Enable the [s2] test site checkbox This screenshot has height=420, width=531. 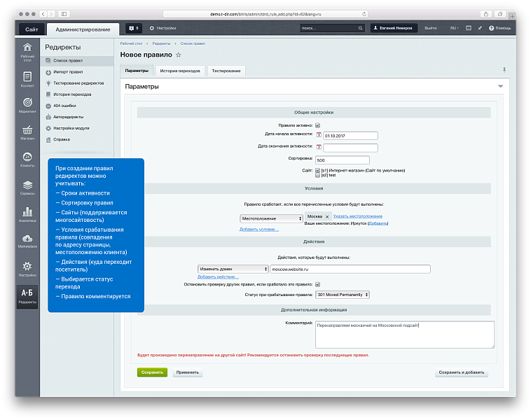pyautogui.click(x=317, y=175)
